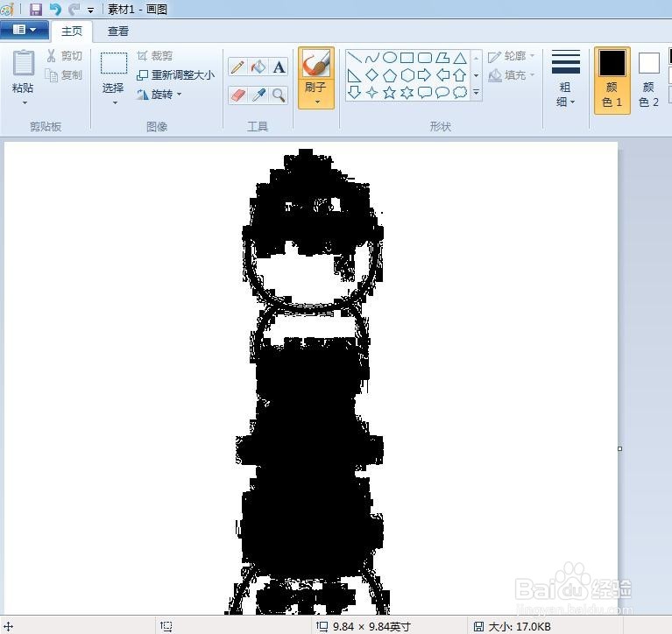Select the Fill with color bucket tool

[x=258, y=67]
